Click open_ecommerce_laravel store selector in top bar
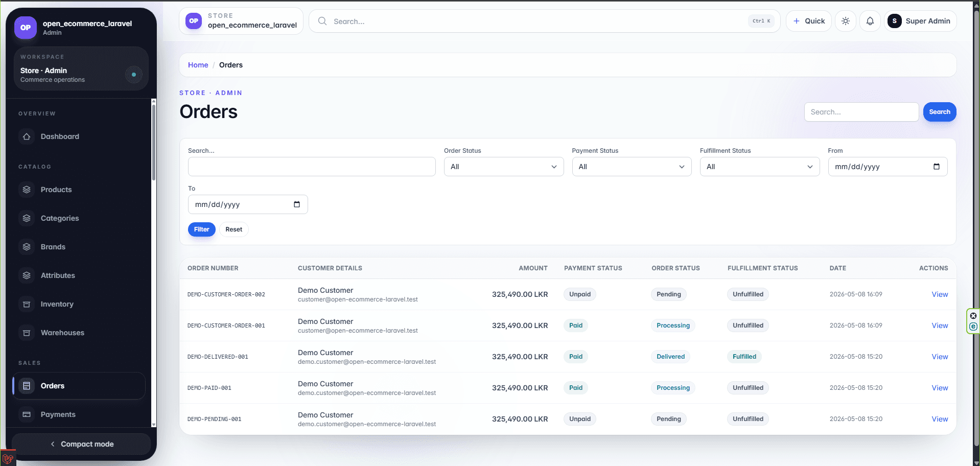The height and width of the screenshot is (466, 980). pyautogui.click(x=241, y=21)
